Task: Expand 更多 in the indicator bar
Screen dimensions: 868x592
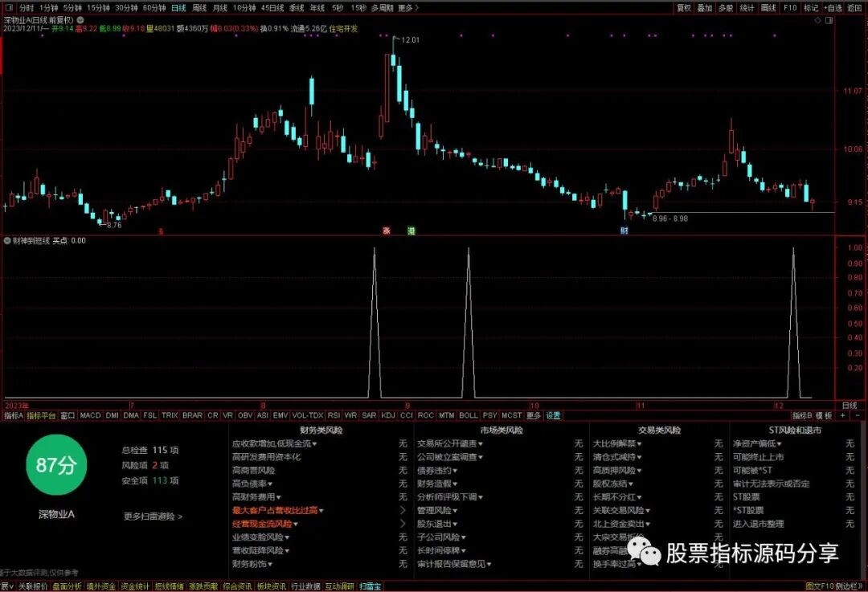Action: tap(534, 415)
